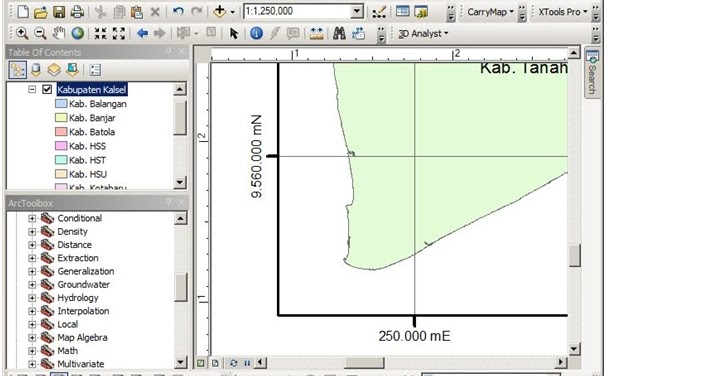Open Standard toolbar options overflow
This screenshot has width=718, height=376.
(451, 14)
